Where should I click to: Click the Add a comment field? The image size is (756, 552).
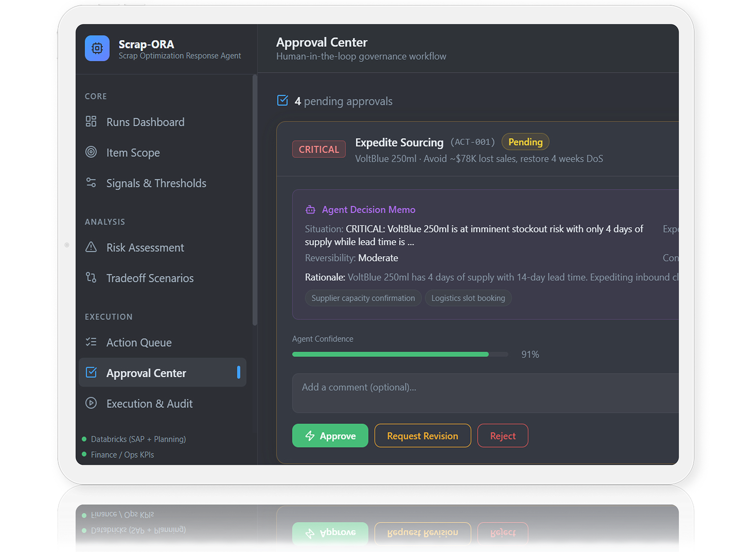[485, 393]
